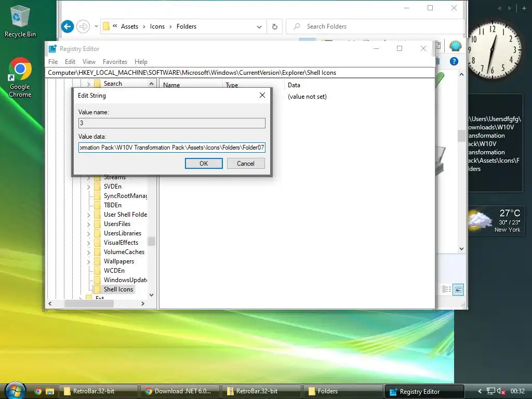Open the File menu in Registry Editor

click(53, 62)
